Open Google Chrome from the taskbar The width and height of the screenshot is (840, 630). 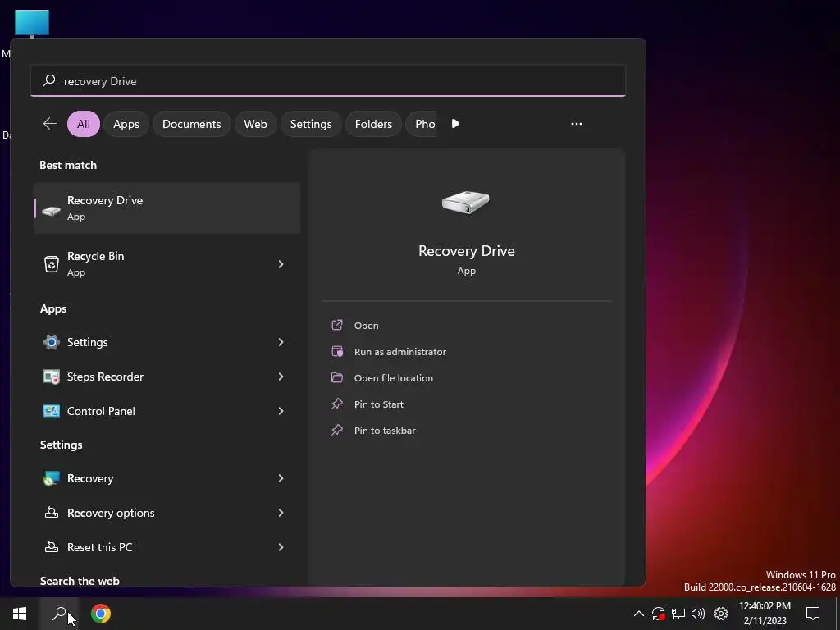[100, 614]
